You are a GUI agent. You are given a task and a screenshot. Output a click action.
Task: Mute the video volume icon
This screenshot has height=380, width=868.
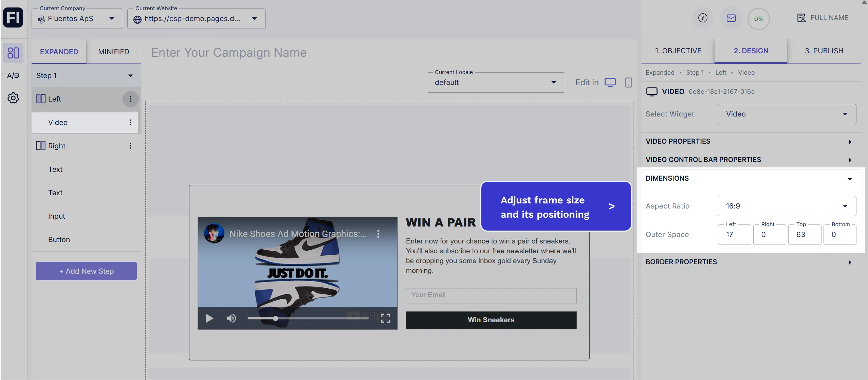click(x=231, y=318)
